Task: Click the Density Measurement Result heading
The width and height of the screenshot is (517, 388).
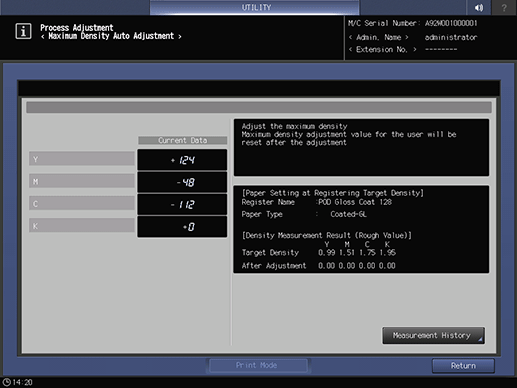Action: 327,235
